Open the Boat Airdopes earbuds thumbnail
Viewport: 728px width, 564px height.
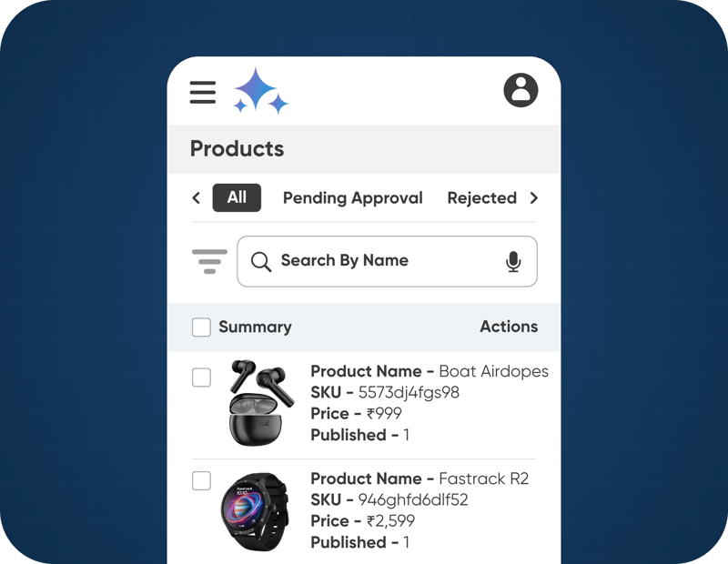tap(262, 403)
